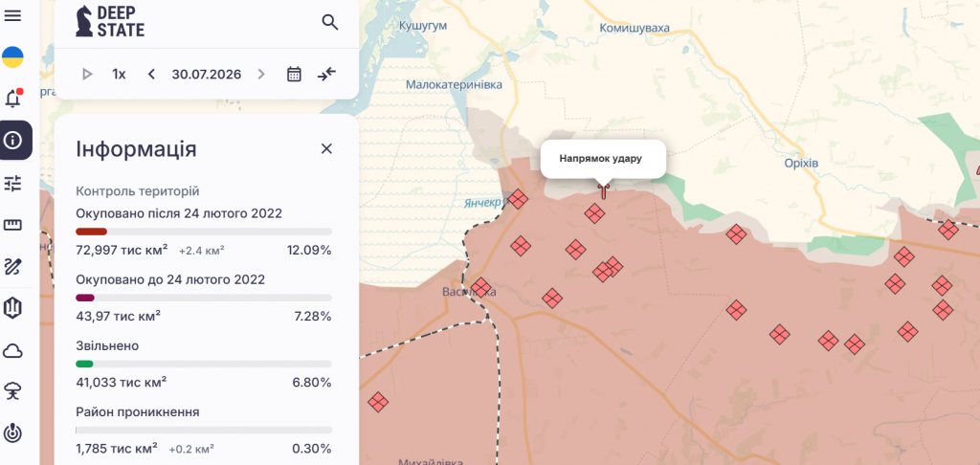Select the 'Район проникнення' label

click(138, 412)
